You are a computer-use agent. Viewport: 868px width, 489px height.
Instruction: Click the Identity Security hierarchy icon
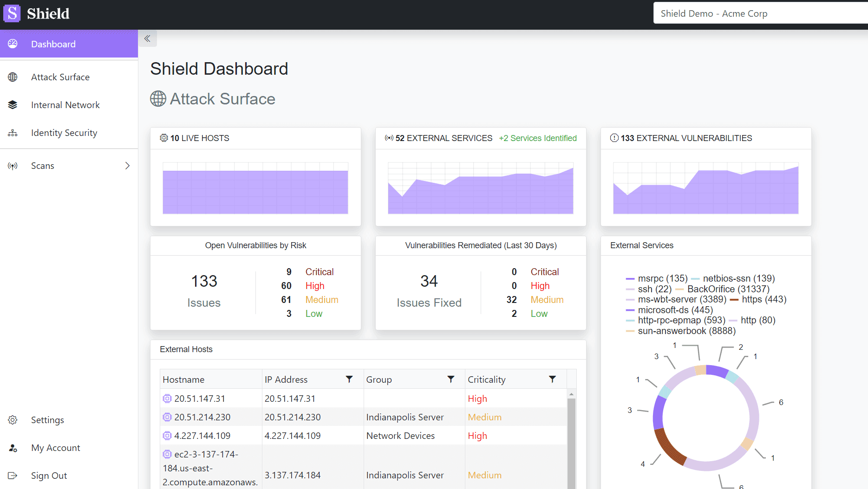(x=13, y=133)
